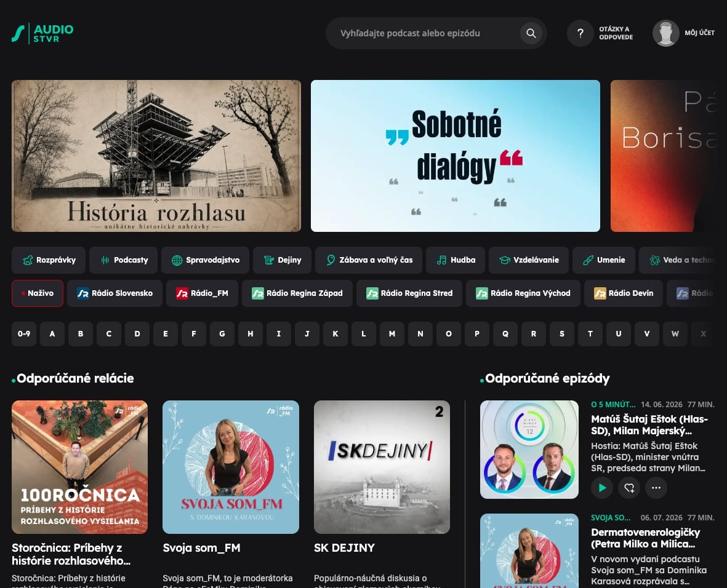This screenshot has width=727, height=588.
Task: Open the Dermatovenerologičky episode title
Action: point(645,538)
